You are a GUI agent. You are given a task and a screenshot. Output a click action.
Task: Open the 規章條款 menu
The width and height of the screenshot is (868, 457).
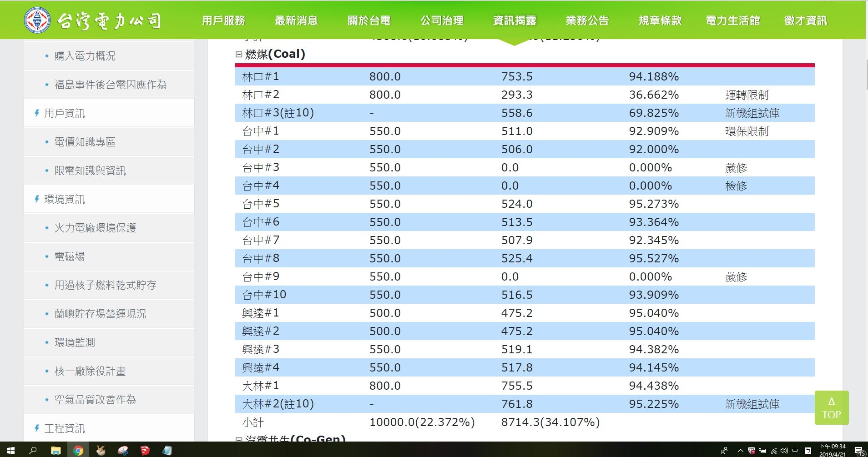coord(660,20)
